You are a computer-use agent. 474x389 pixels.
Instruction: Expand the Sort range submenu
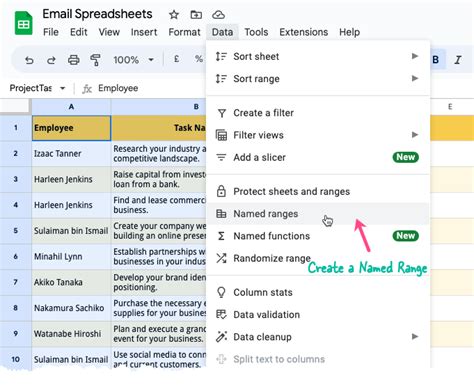(x=318, y=79)
